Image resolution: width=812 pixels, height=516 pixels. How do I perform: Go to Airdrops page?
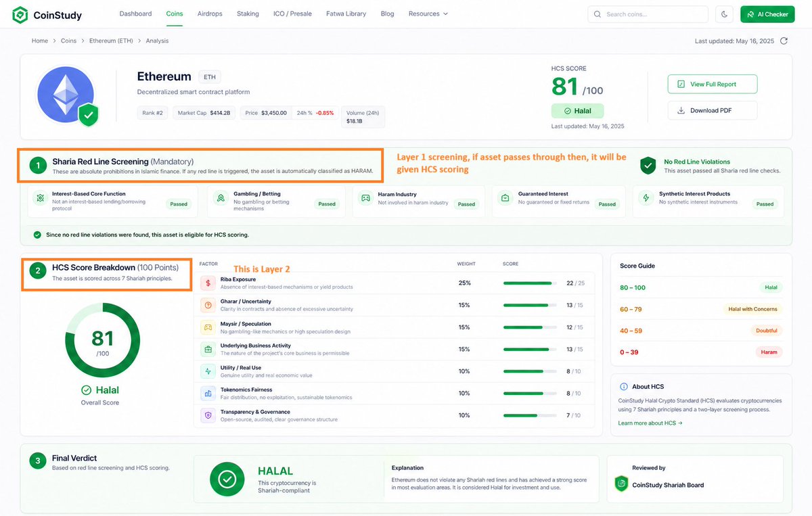[210, 14]
